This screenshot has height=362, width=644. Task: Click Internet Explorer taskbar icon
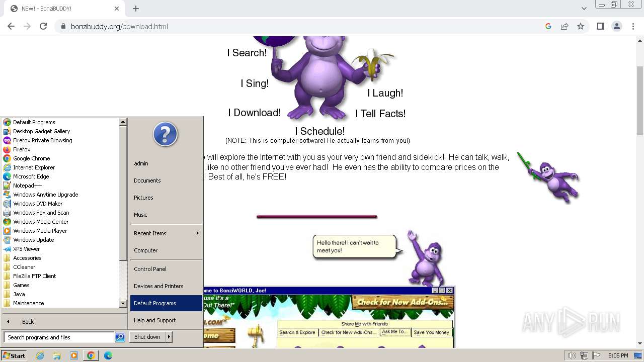pos(40,355)
